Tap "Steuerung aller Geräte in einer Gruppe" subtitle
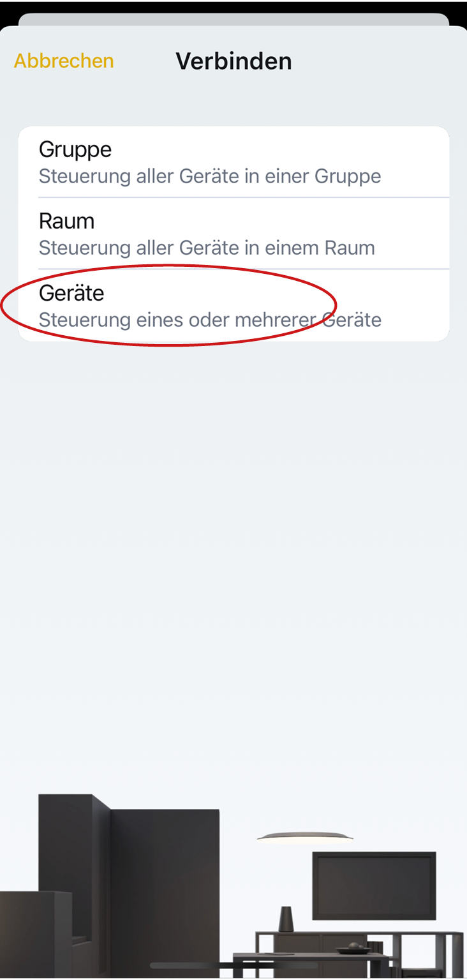 [x=210, y=176]
